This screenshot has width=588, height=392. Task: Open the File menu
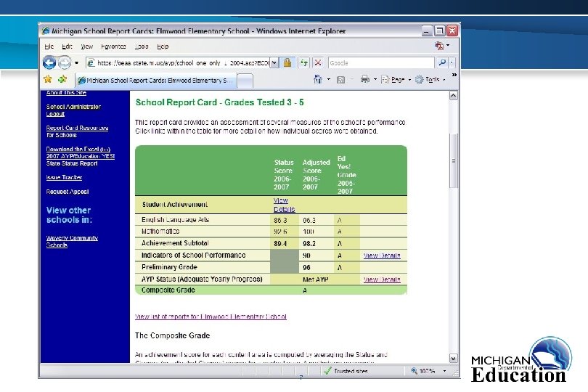(49, 46)
